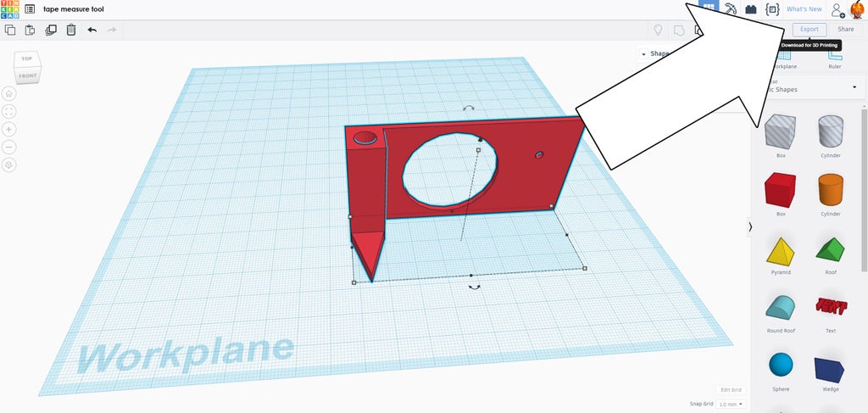This screenshot has height=413, width=868.
Task: Click the Share button
Action: pos(845,30)
